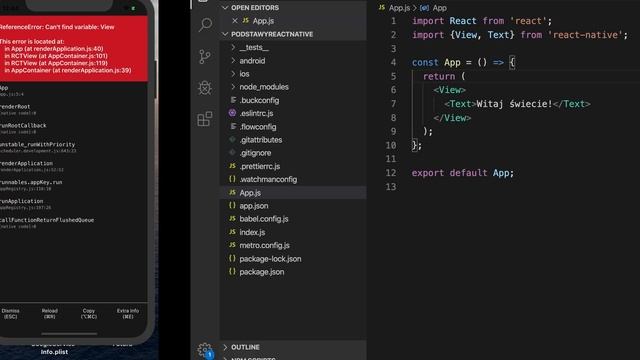Image resolution: width=640 pixels, height=360 pixels.
Task: Open .buckconfig file
Action: click(x=293, y=100)
